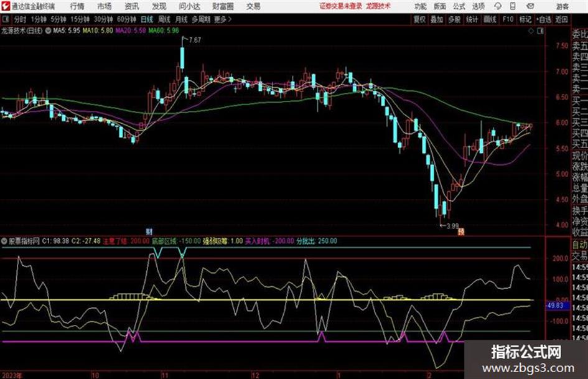Click the MA5: 5.95 value label
This screenshot has width=588, height=379.
67,30
